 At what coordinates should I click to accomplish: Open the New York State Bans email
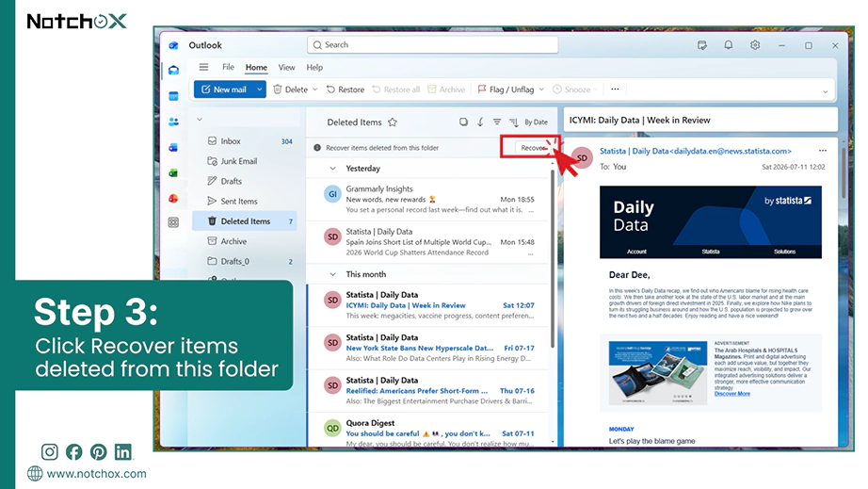(x=428, y=348)
